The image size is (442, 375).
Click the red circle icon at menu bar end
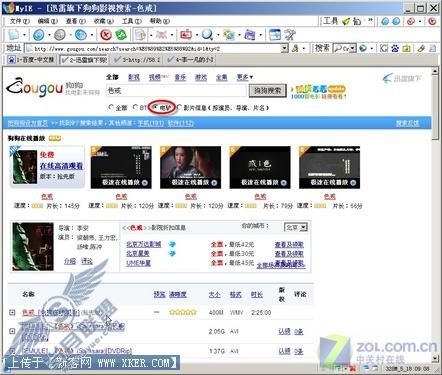(432, 21)
